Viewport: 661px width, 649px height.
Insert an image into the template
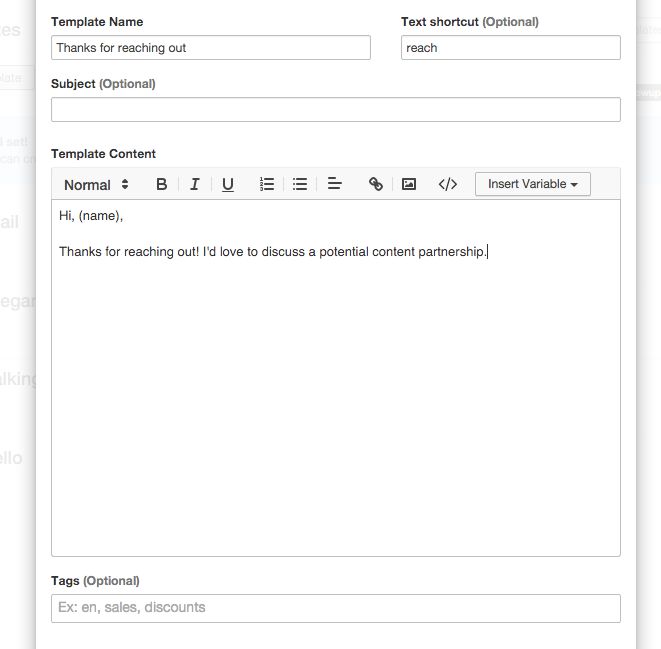pyautogui.click(x=408, y=184)
